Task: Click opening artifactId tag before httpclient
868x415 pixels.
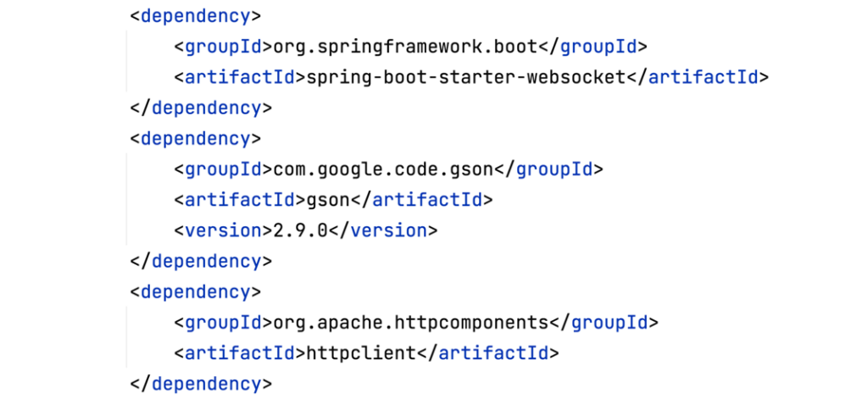Action: pos(240,353)
